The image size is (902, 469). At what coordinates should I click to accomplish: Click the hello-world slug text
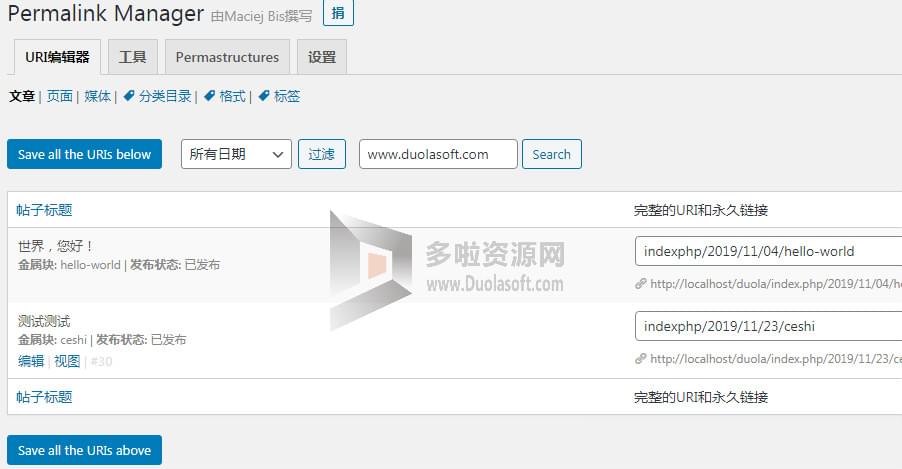(90, 265)
